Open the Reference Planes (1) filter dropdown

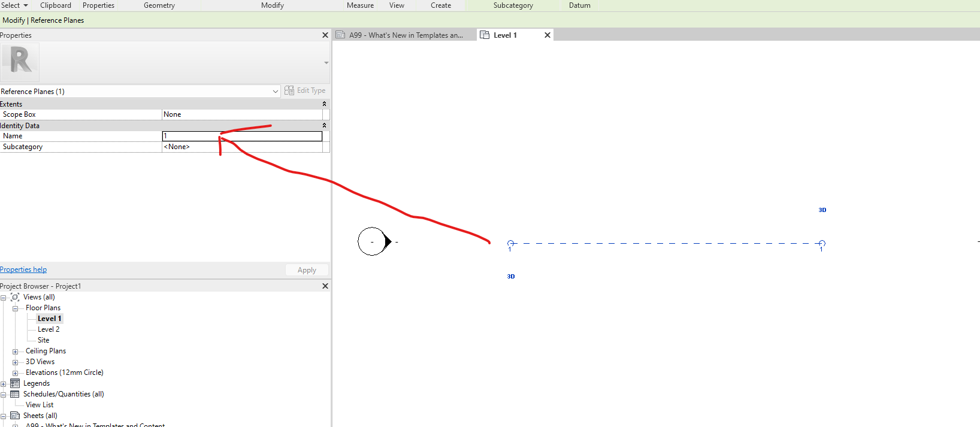click(x=276, y=92)
